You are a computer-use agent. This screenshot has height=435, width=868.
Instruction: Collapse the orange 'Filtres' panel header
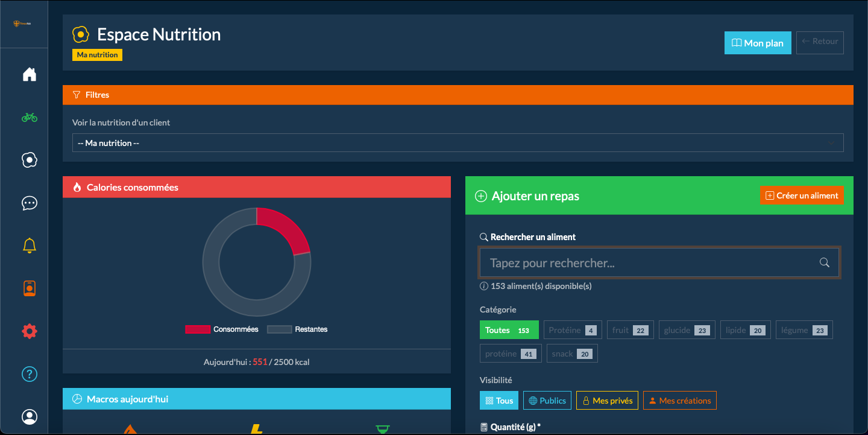point(458,95)
